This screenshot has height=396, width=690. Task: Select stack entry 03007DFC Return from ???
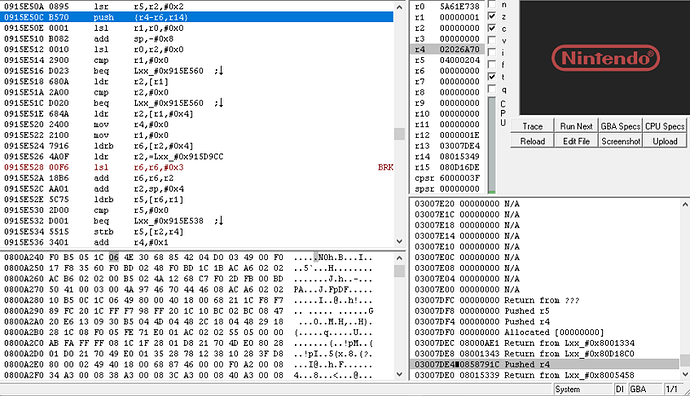pyautogui.click(x=545, y=300)
